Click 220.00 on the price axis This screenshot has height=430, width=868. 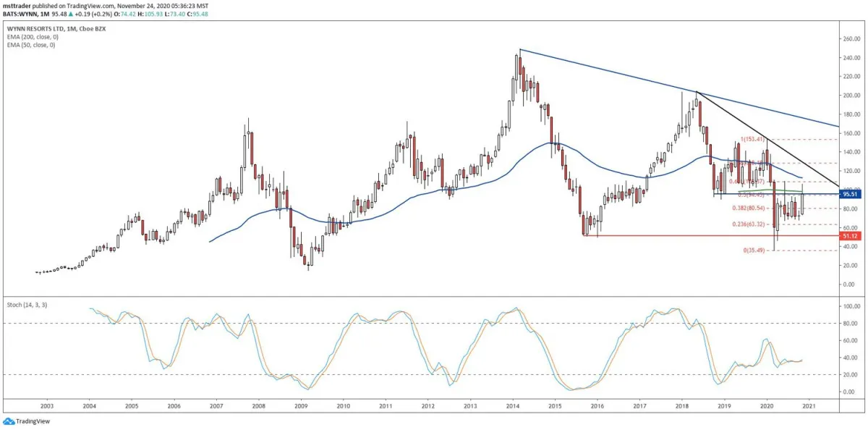pyautogui.click(x=852, y=77)
